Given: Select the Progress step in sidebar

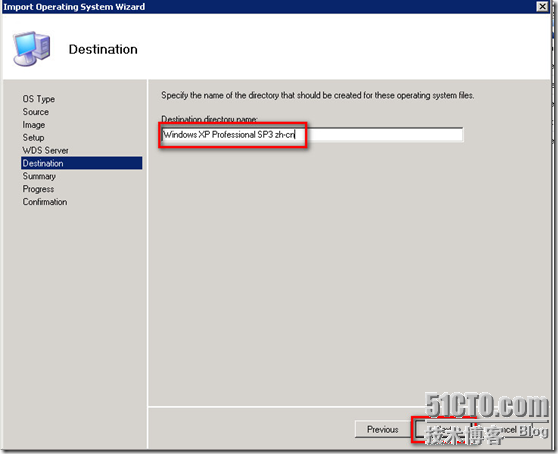Looking at the screenshot, I should [38, 189].
